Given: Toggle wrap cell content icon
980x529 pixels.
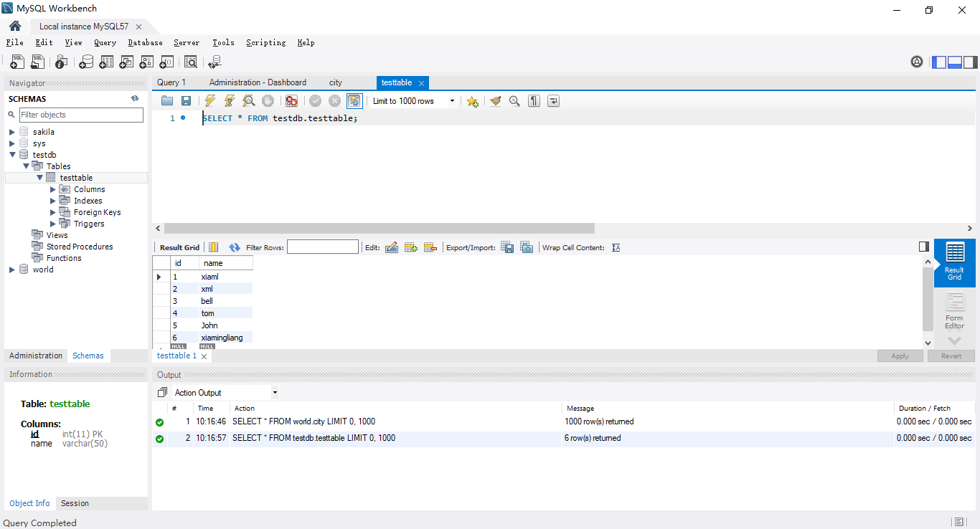Looking at the screenshot, I should click(x=616, y=247).
